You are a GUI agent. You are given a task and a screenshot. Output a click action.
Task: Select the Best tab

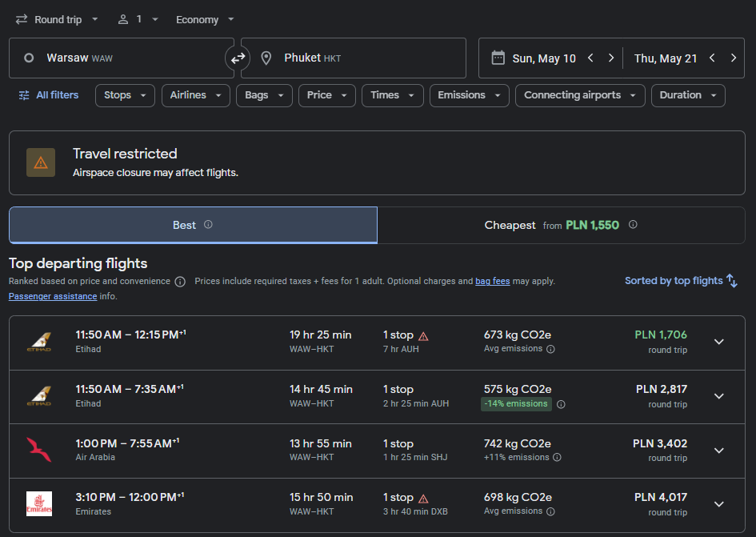click(193, 226)
